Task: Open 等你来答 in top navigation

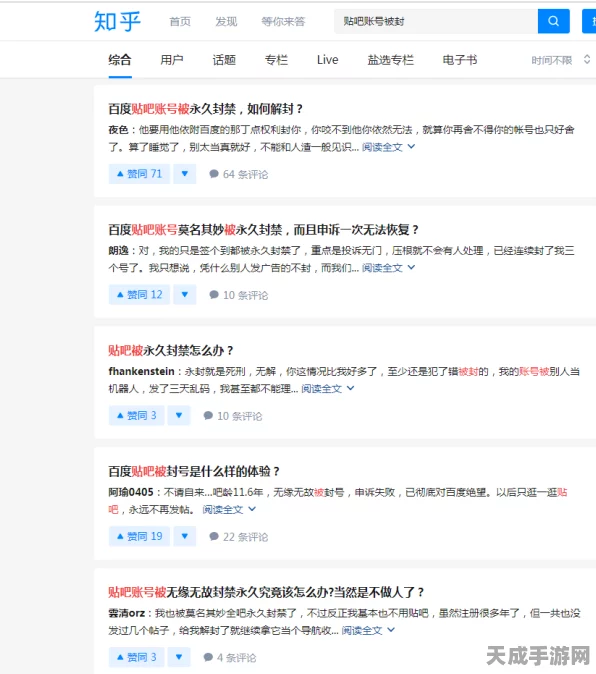Action: pos(283,21)
